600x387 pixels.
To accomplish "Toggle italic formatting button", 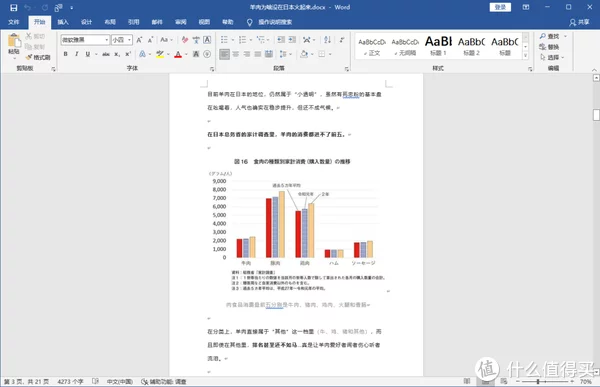I will point(77,54).
